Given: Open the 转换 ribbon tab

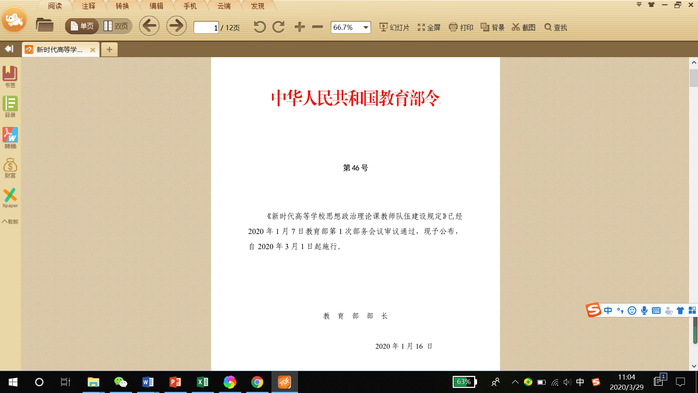Looking at the screenshot, I should coord(122,6).
